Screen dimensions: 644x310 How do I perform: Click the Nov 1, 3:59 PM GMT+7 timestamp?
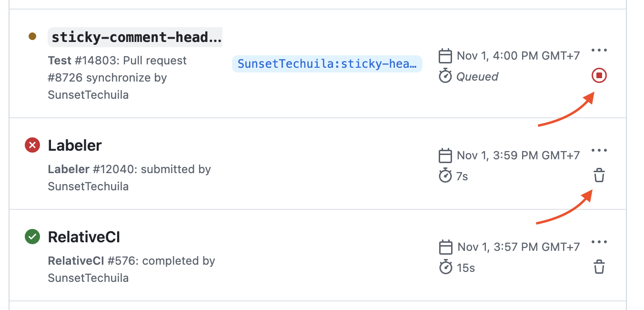[x=518, y=155]
